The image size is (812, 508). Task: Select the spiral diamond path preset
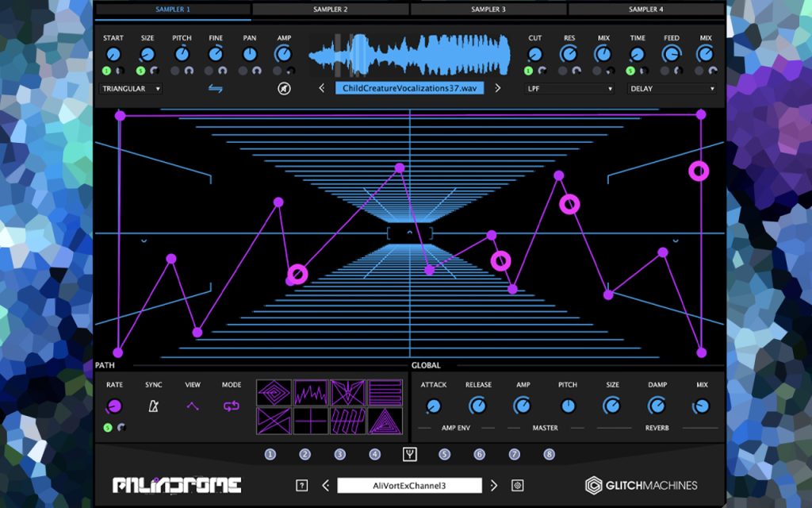(x=274, y=392)
